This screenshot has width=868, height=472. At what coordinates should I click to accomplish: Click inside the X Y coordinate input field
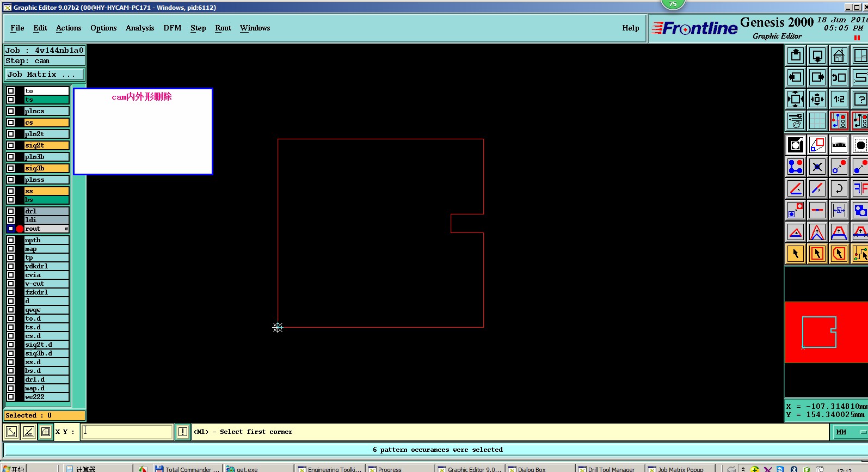127,432
